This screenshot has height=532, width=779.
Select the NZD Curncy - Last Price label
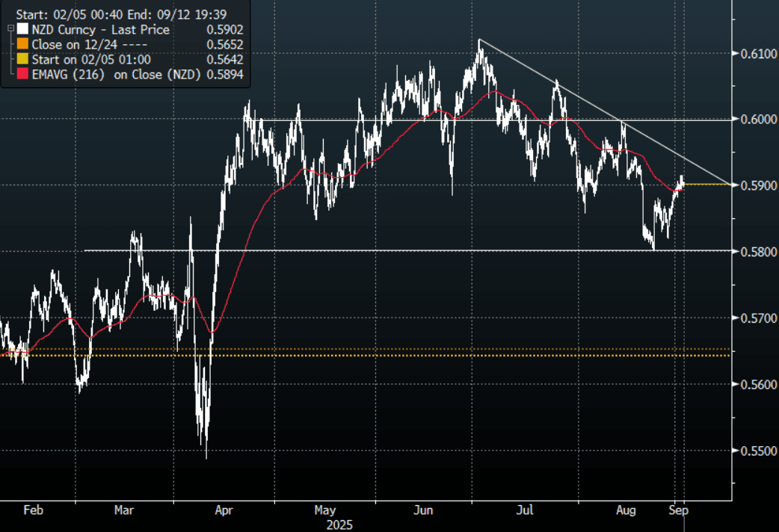pos(100,30)
